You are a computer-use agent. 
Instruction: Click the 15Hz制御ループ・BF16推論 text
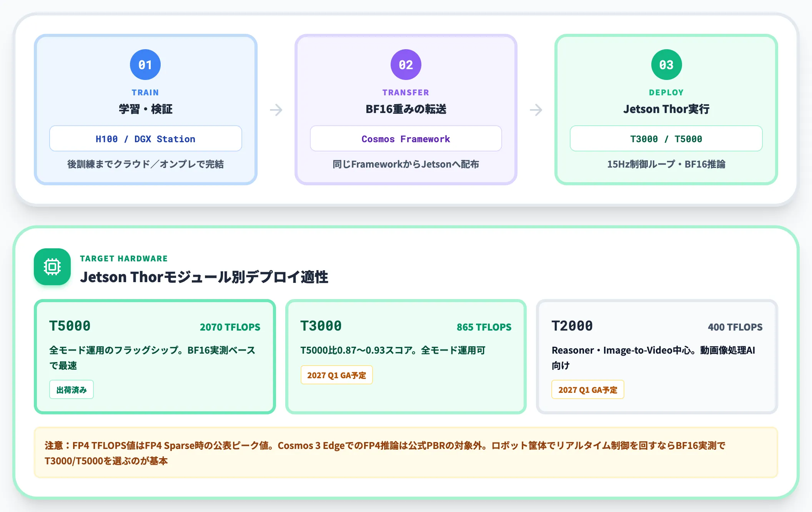coord(666,164)
